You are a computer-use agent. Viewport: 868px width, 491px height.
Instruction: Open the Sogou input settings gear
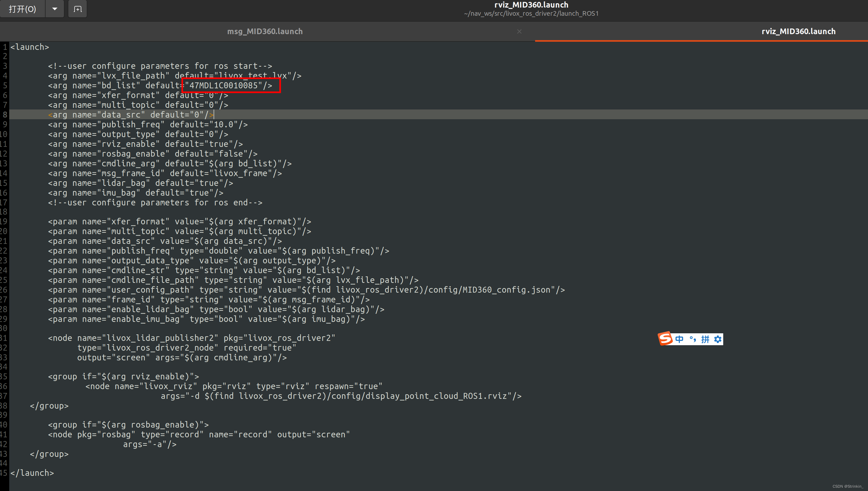tap(718, 339)
